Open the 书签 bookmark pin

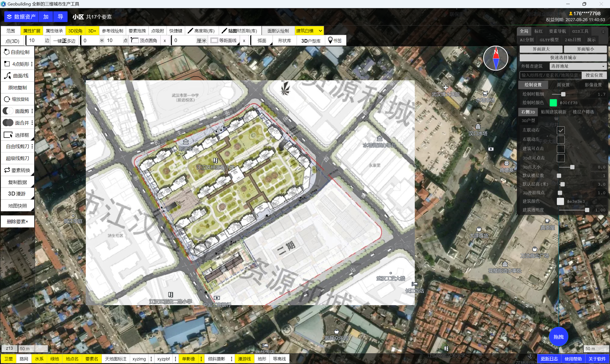coord(335,40)
